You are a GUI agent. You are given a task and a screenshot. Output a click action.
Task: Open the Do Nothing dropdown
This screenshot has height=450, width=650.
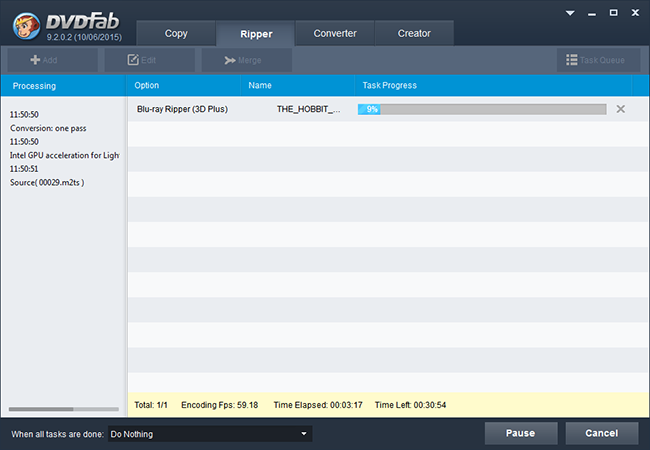tap(210, 434)
